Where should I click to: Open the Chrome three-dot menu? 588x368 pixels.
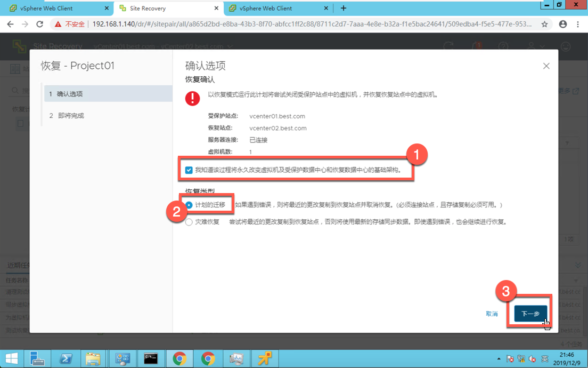tap(577, 24)
